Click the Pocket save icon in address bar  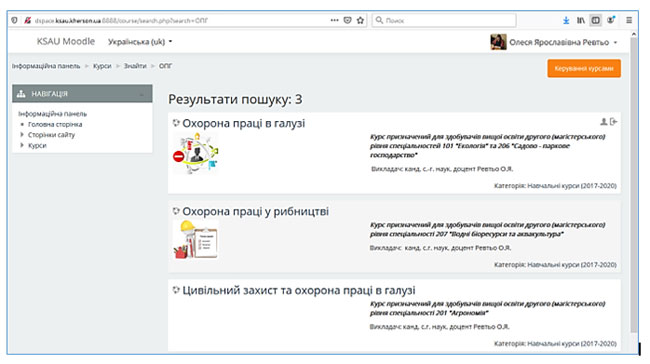pos(347,20)
